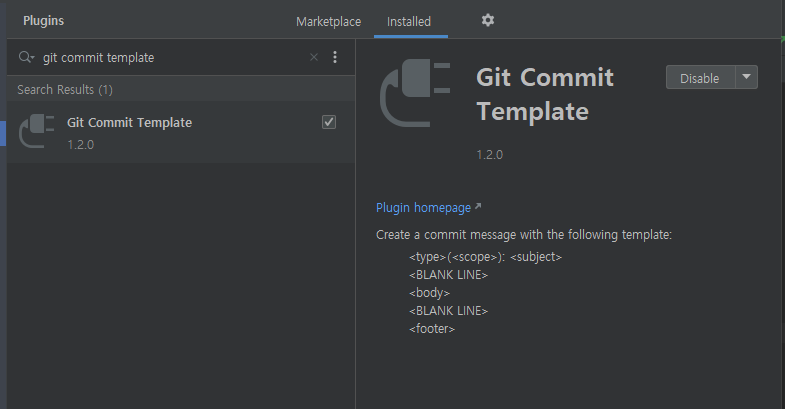Click version 1.2.0 in the results row

click(81, 145)
